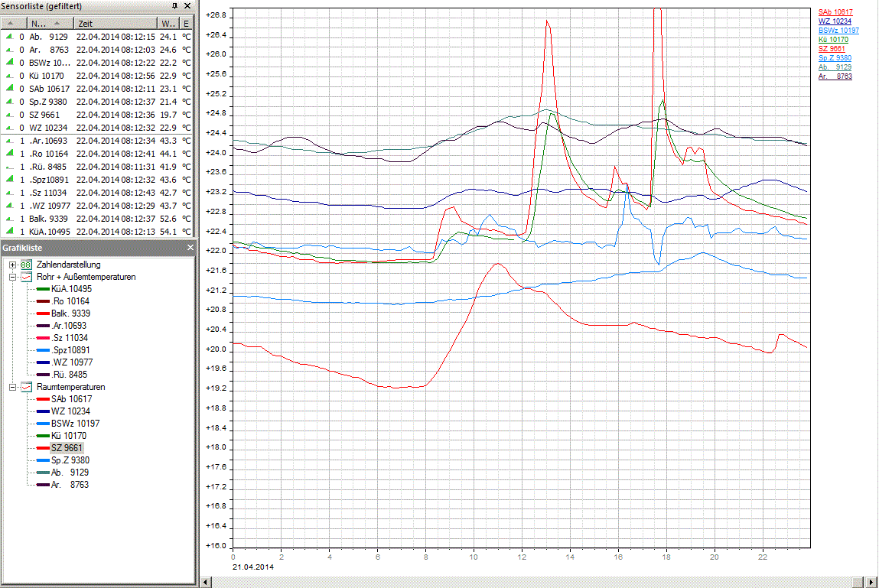
Task: Click Ar. 8763 in the chart legend
Action: point(835,76)
